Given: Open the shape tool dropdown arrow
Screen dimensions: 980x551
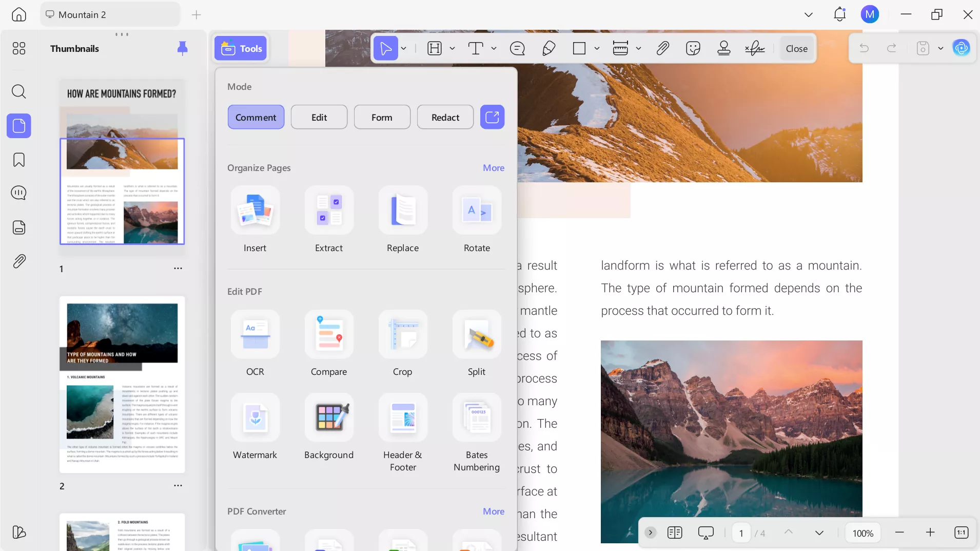Looking at the screenshot, I should coord(597,48).
